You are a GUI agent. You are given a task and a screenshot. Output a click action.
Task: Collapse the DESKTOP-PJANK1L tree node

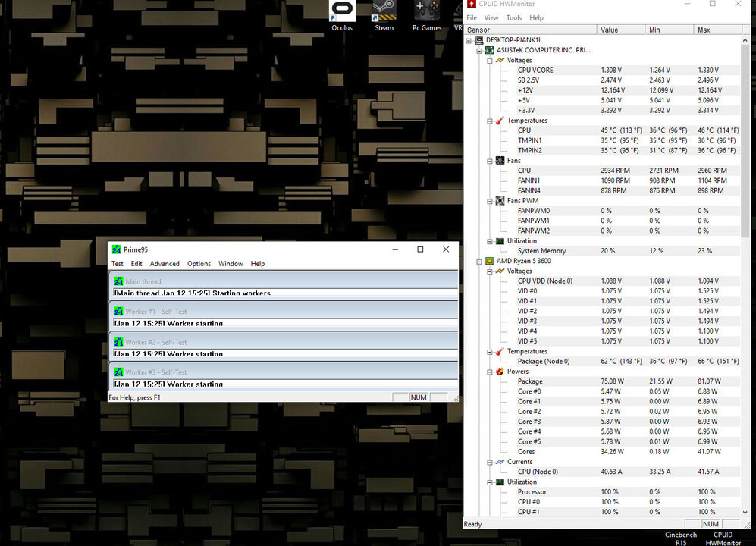469,40
